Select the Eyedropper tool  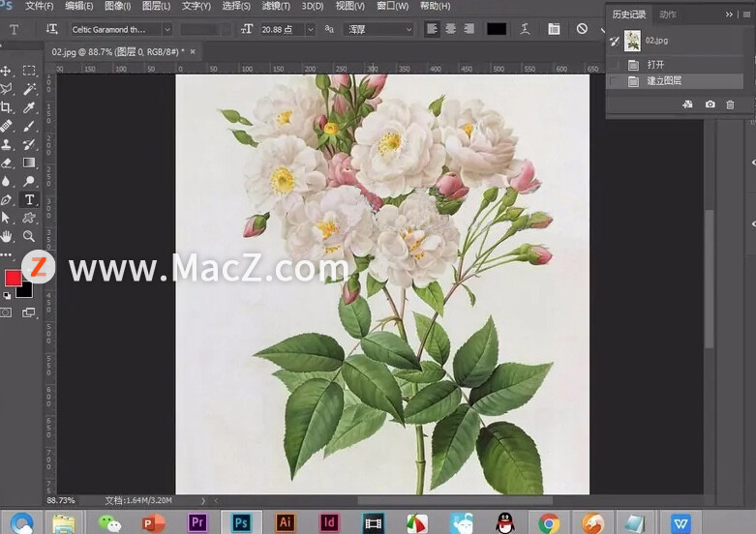(x=29, y=107)
